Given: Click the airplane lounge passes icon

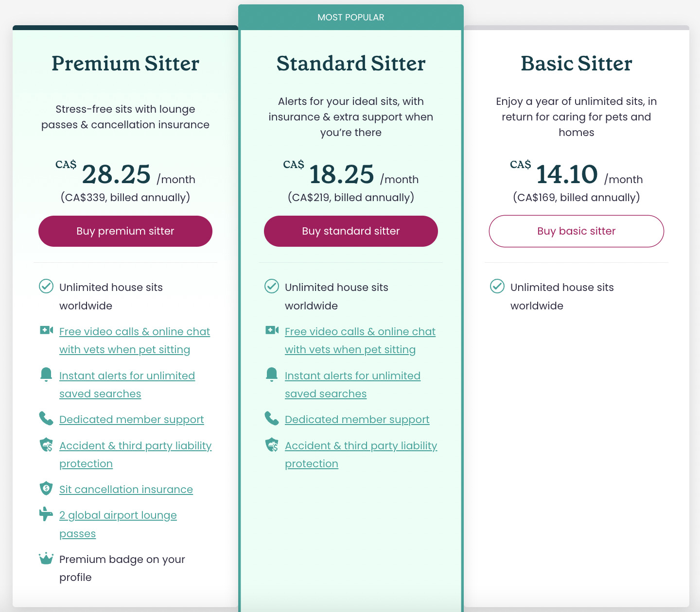Looking at the screenshot, I should tap(46, 514).
